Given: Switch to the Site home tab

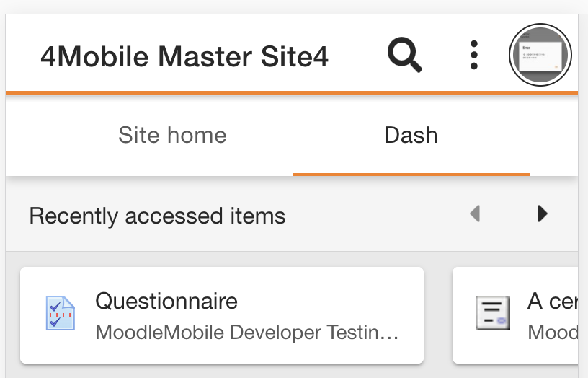Looking at the screenshot, I should click(172, 135).
